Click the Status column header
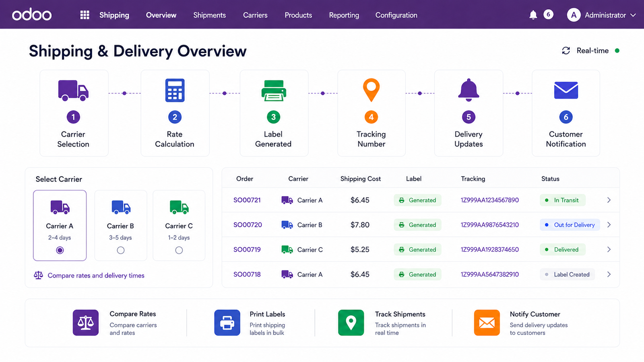The height and width of the screenshot is (362, 644). pos(550,179)
